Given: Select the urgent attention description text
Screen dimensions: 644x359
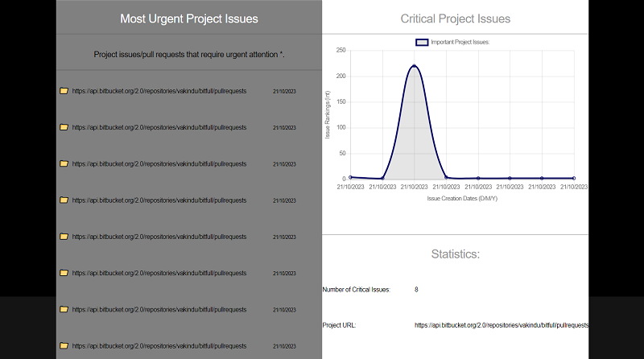Looking at the screenshot, I should [189, 54].
